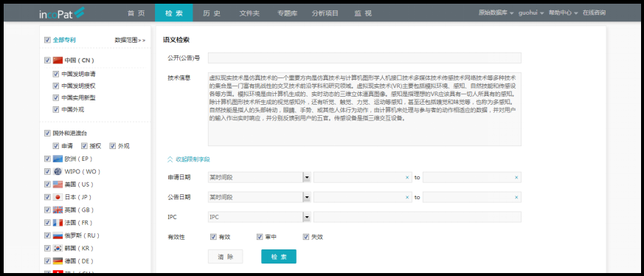Click the China flag icon
644x276 pixels.
coord(58,61)
